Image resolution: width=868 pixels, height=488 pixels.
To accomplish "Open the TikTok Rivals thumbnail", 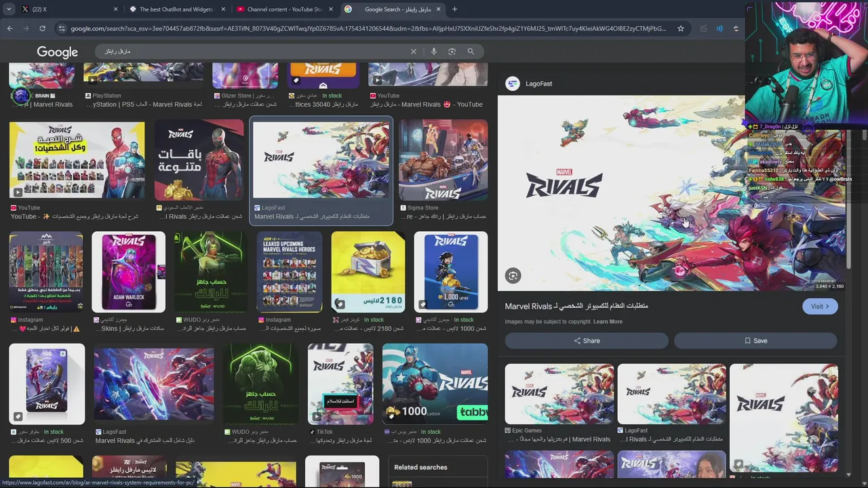I will pyautogui.click(x=340, y=384).
